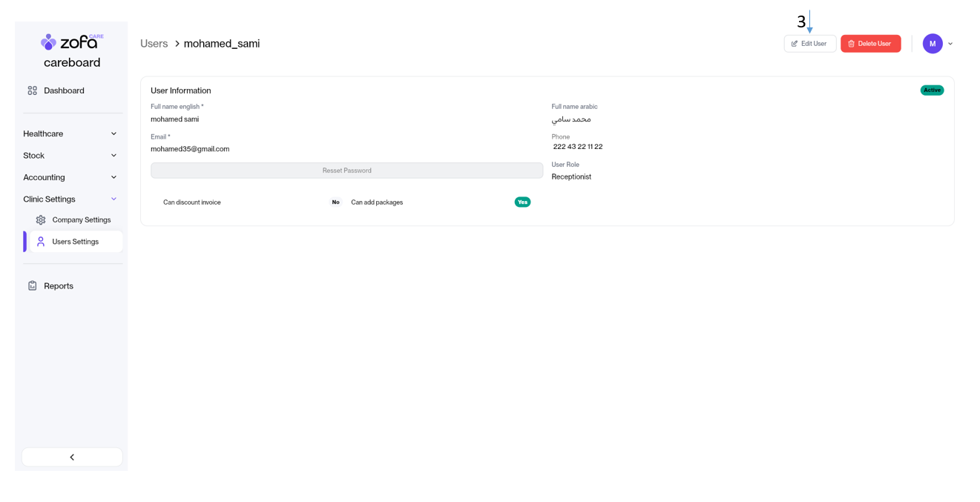Click the Zofa Care logo icon

49,42
